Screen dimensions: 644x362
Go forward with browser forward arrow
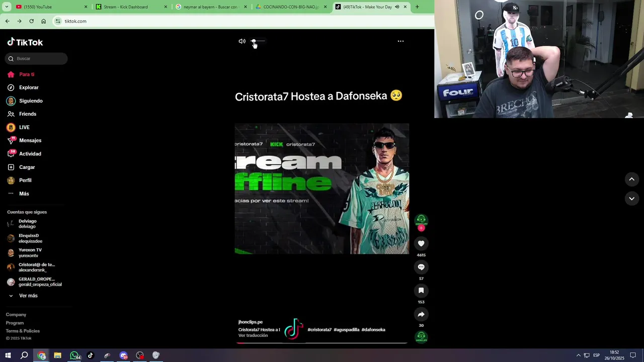pyautogui.click(x=19, y=21)
